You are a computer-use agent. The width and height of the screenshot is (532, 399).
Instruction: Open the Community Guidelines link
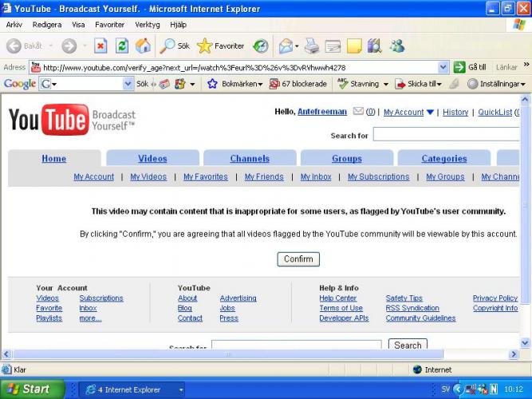[420, 318]
